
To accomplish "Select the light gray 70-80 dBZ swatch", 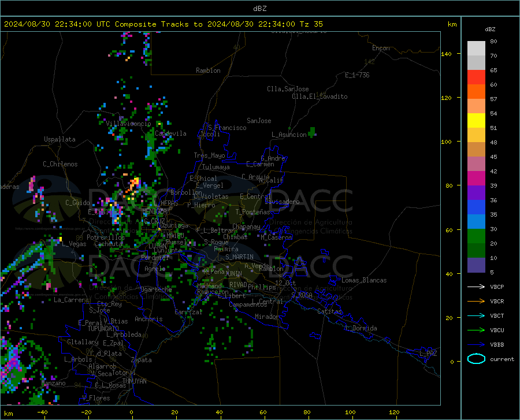I will click(476, 49).
